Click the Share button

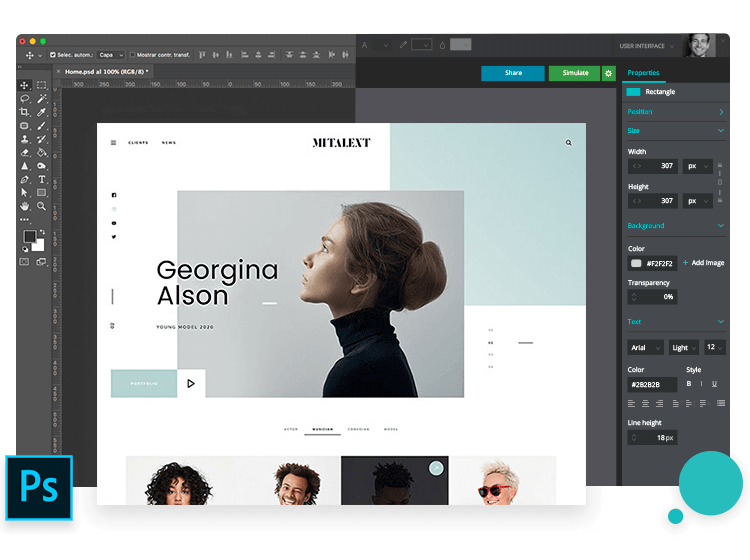point(513,73)
